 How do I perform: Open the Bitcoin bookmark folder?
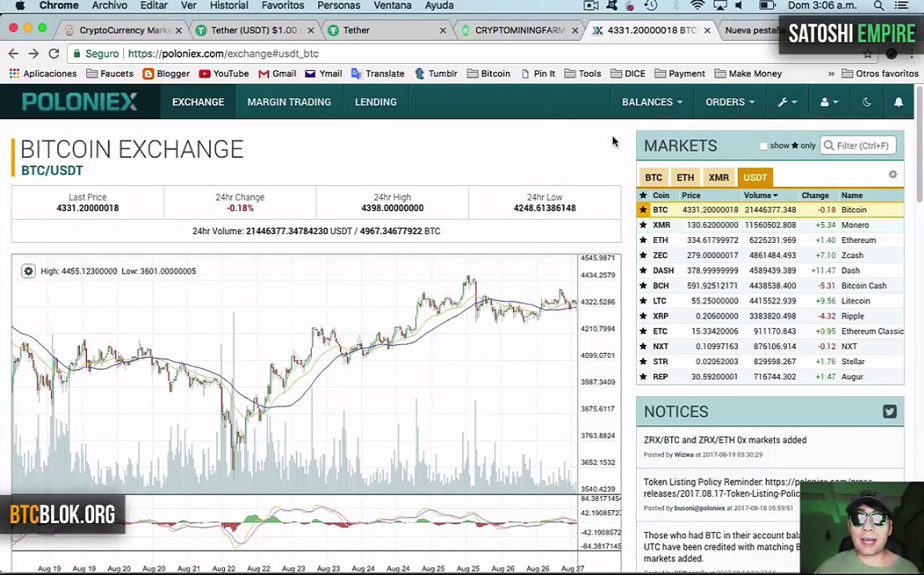pyautogui.click(x=488, y=73)
